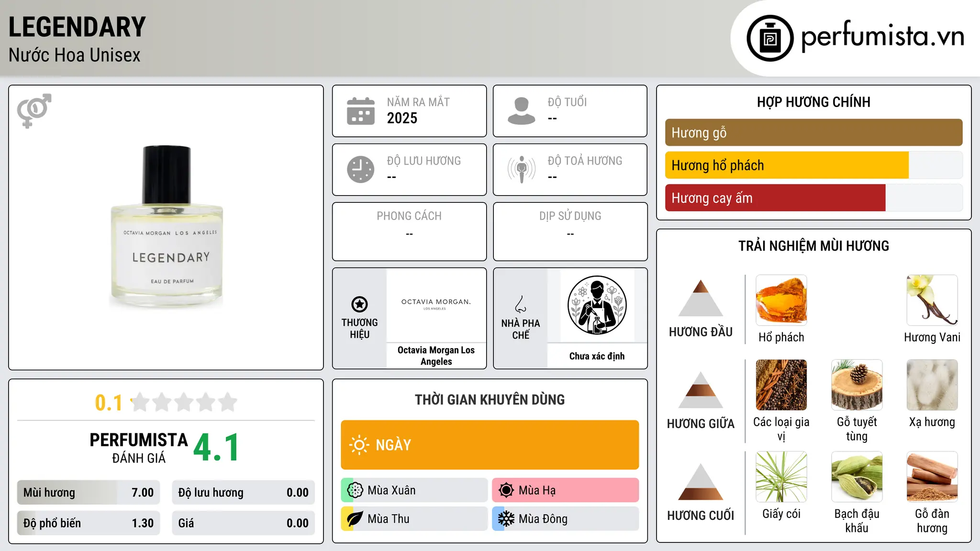
Task: Click the orange 0.1 user rating
Action: pos(109,403)
